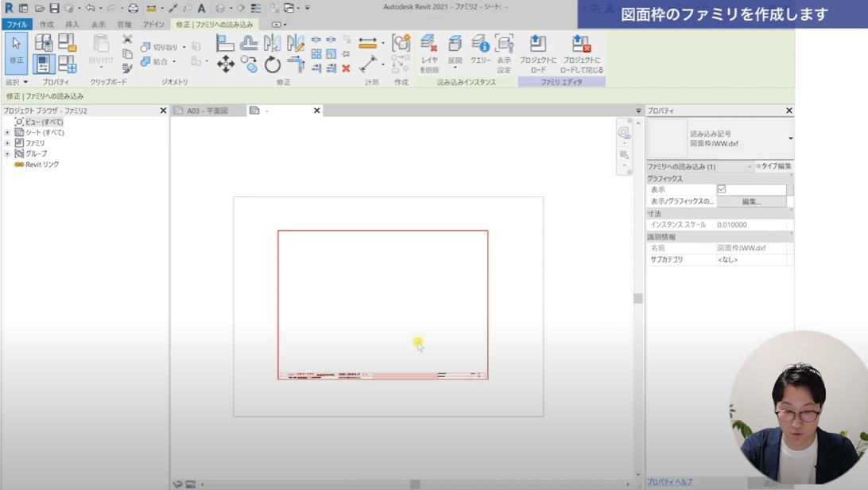Toggle the 表示 visibility checkbox
The height and width of the screenshot is (490, 868).
722,189
